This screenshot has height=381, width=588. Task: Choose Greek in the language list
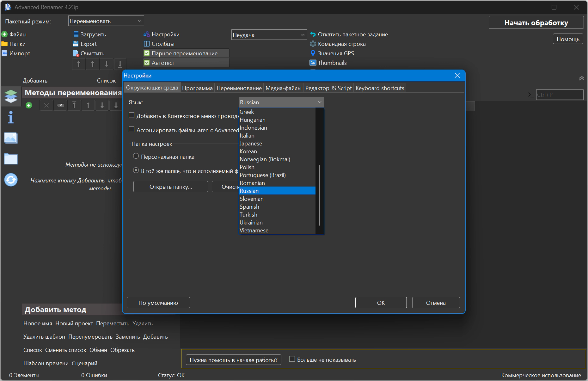coord(277,112)
